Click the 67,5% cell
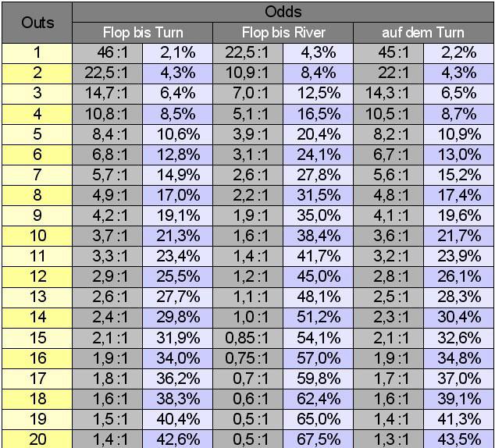This screenshot has width=495, height=448. pyautogui.click(x=319, y=439)
